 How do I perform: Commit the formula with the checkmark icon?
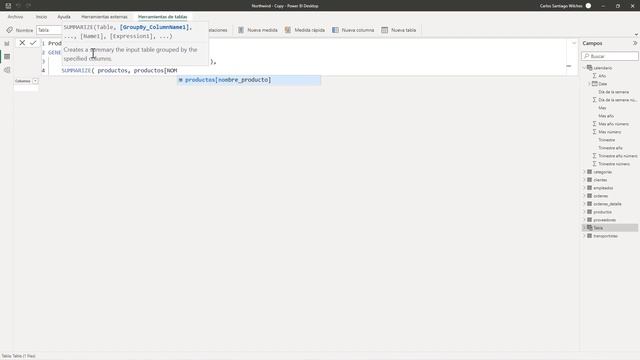[x=33, y=43]
